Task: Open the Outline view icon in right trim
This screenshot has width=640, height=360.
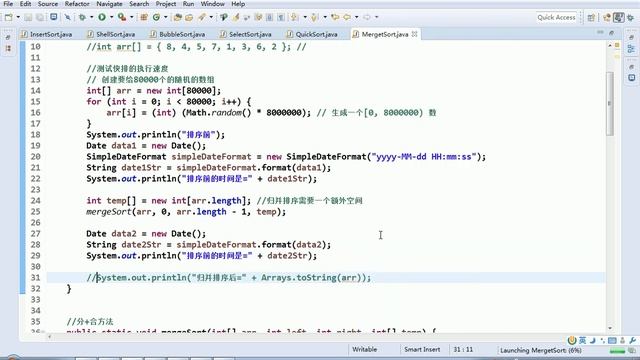Action: point(631,49)
